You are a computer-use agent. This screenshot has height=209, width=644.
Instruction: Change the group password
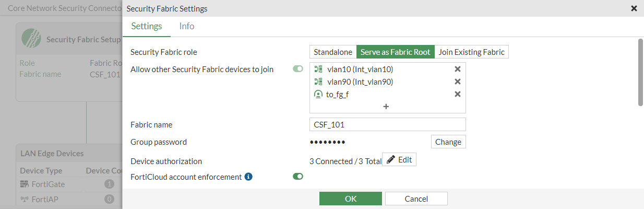[448, 142]
